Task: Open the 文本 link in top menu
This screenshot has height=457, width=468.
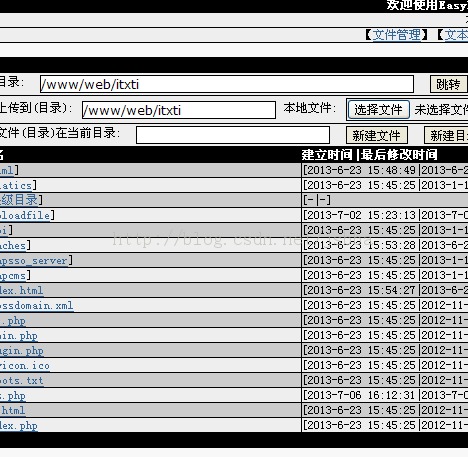Action: pyautogui.click(x=456, y=35)
